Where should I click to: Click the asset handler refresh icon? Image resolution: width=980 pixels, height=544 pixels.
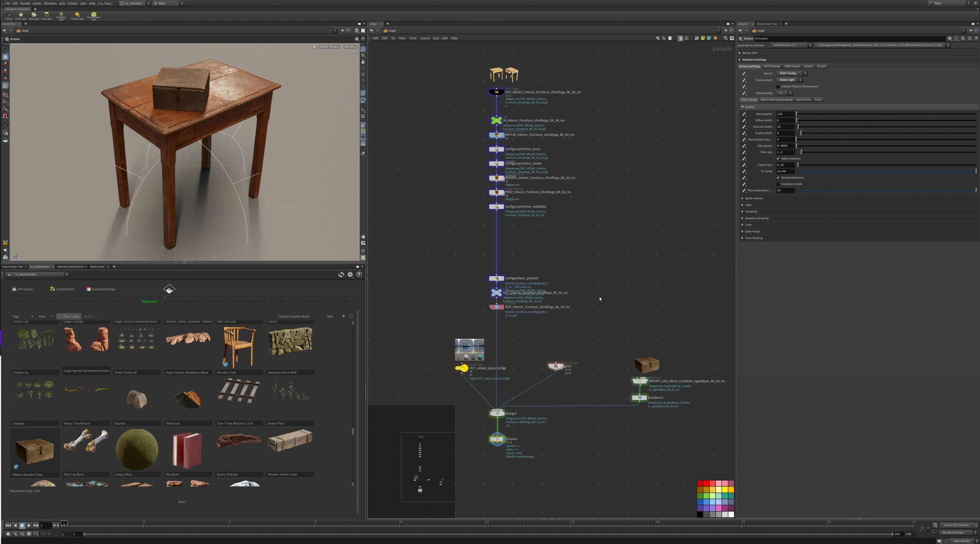pyautogui.click(x=341, y=275)
